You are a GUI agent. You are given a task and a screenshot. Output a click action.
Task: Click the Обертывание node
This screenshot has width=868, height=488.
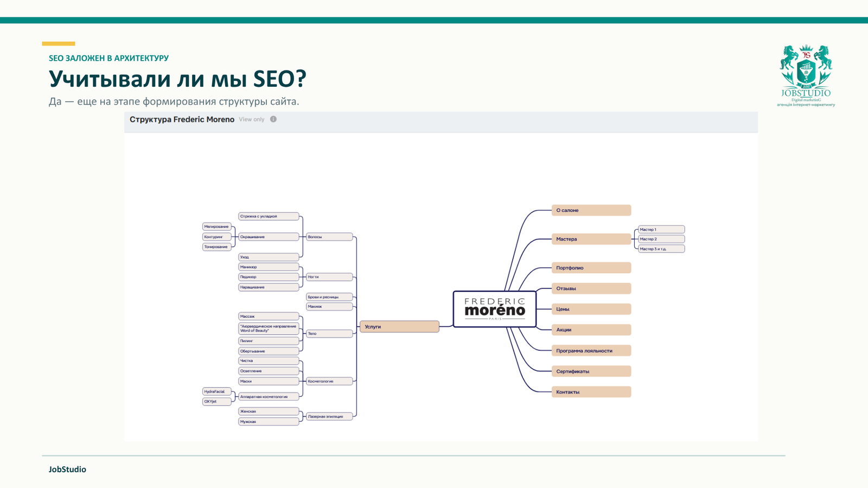click(269, 351)
